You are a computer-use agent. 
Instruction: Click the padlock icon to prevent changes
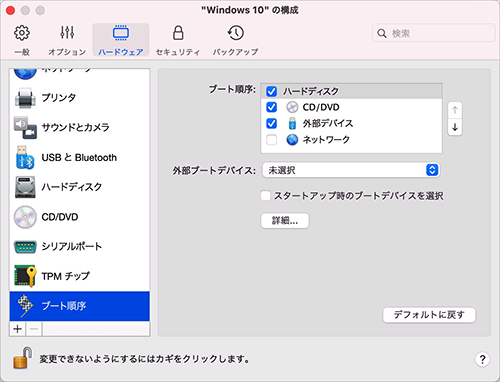[23, 358]
